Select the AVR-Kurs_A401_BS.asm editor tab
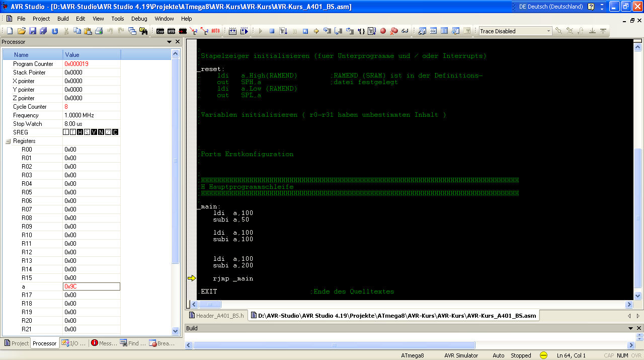The width and height of the screenshot is (644, 360). (393, 316)
